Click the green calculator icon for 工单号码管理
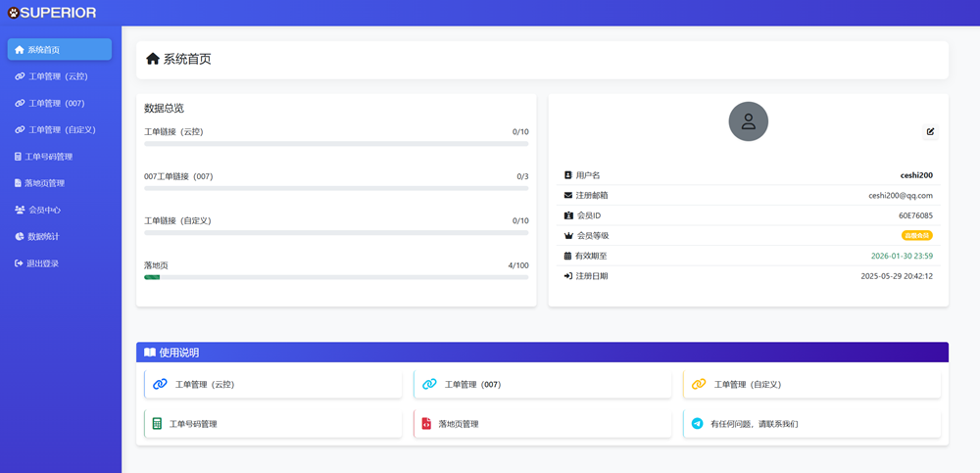Viewport: 980px width, 473px height. tap(157, 424)
